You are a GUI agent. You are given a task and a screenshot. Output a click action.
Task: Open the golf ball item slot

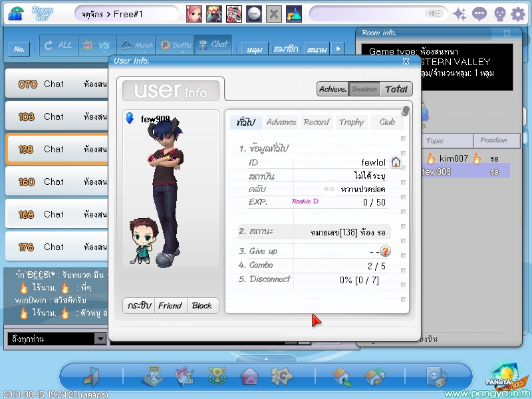tap(254, 14)
